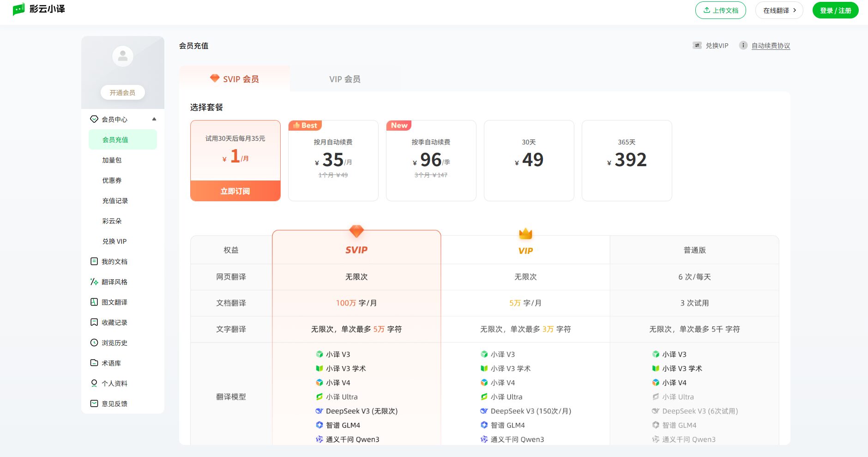Click the 开通会员 badge under the avatar
The width and height of the screenshot is (868, 457).
[x=122, y=92]
